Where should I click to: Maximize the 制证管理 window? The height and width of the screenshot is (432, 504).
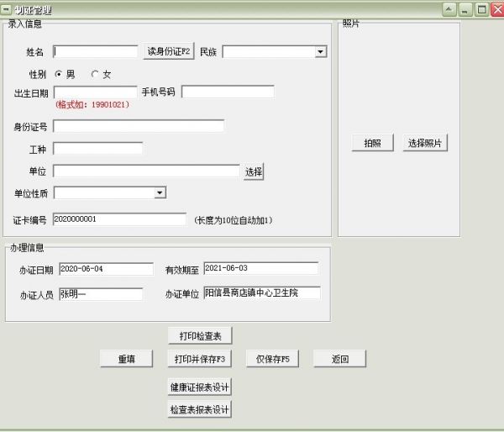tap(481, 9)
